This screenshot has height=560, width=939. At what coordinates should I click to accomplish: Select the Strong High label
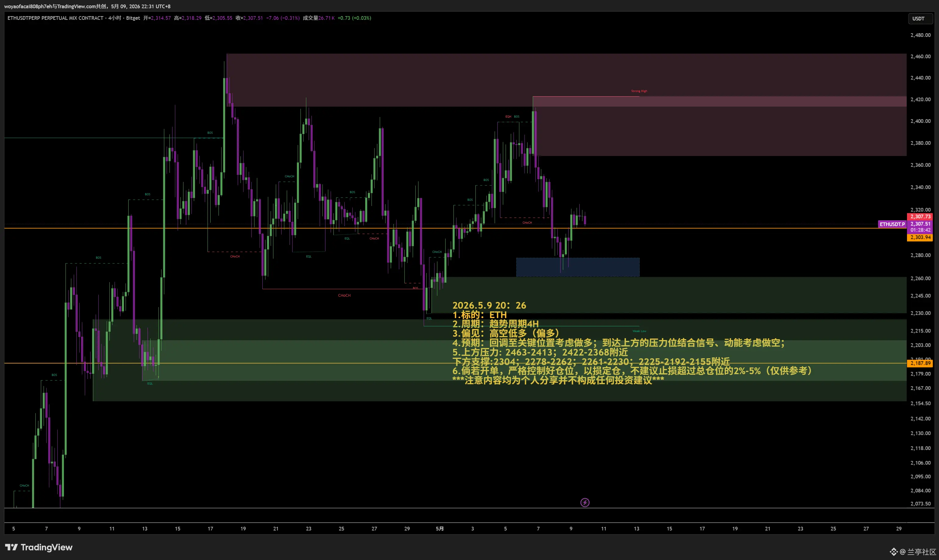coord(639,91)
